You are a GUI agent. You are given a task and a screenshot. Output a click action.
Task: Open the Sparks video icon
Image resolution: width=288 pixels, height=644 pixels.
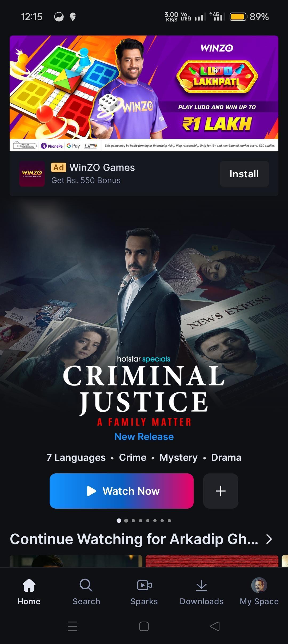tap(144, 585)
